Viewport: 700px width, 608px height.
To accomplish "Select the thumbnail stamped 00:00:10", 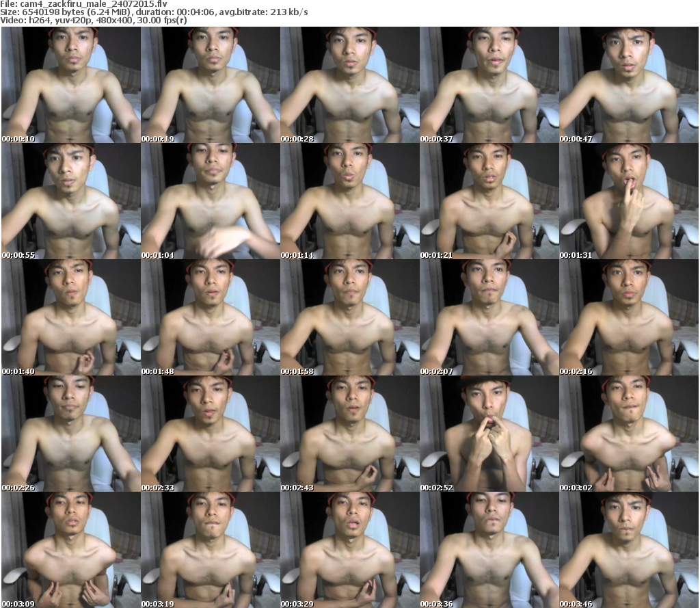I will (71, 85).
